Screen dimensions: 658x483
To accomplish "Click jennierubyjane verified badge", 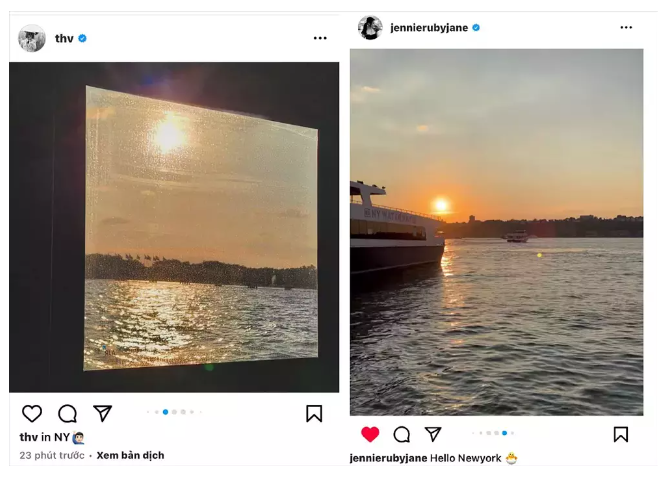I will pyautogui.click(x=476, y=28).
